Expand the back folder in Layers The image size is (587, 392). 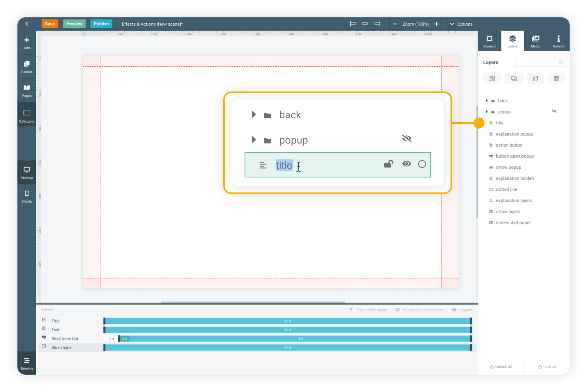point(487,101)
